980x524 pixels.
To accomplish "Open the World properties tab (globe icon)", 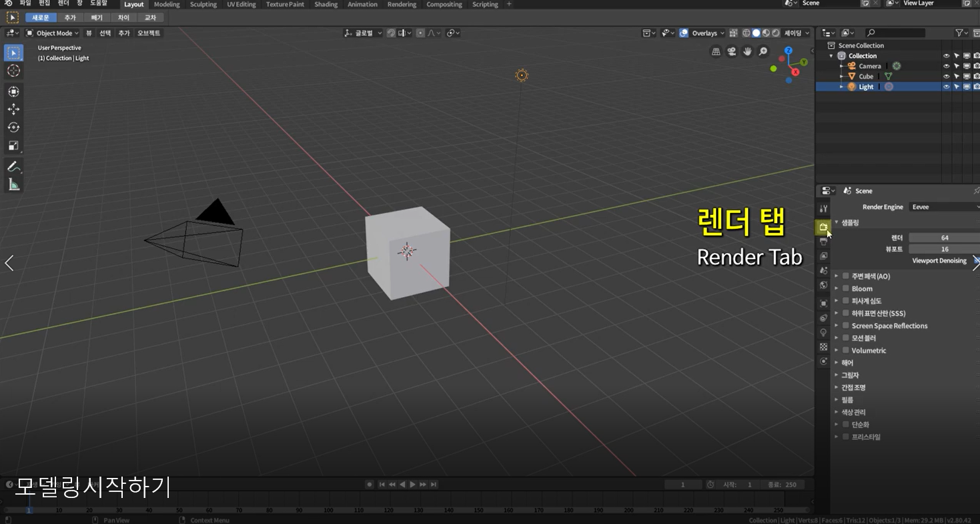I will [823, 285].
